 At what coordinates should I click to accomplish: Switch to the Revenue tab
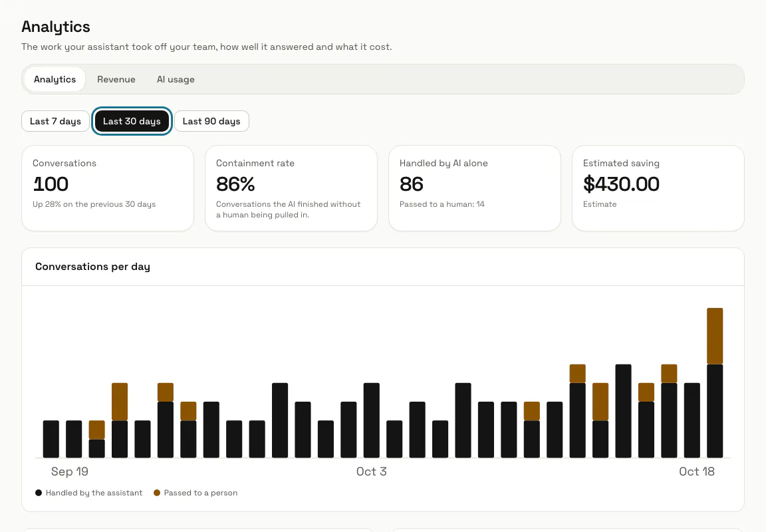tap(116, 79)
